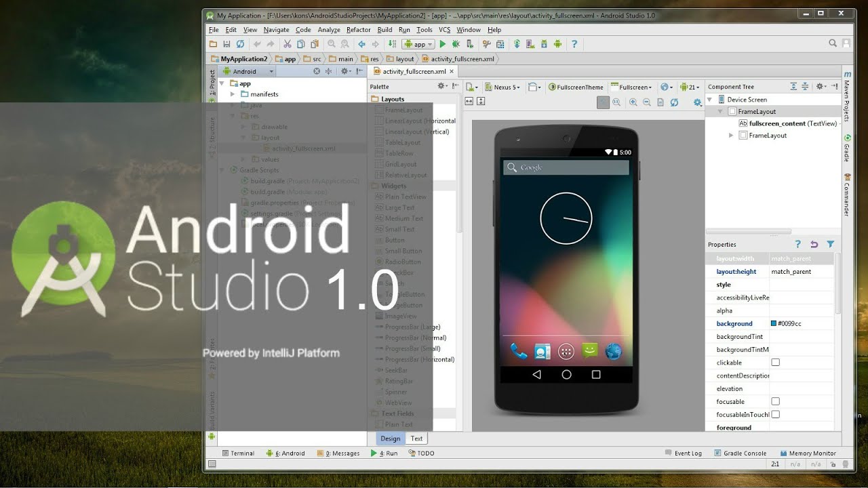Select the alpha property row

tap(769, 310)
